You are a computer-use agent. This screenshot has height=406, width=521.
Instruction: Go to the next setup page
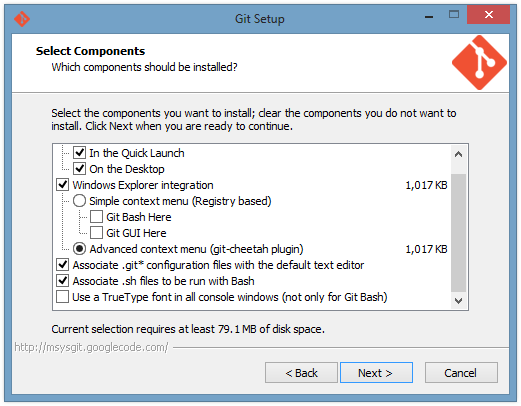pyautogui.click(x=376, y=373)
